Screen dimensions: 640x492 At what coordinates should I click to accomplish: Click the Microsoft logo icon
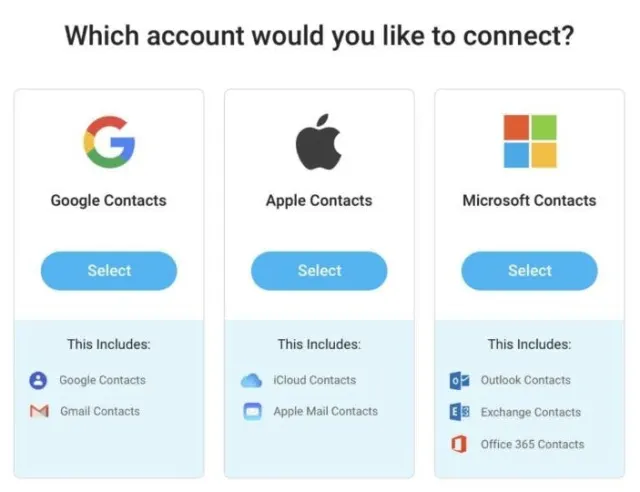529,141
